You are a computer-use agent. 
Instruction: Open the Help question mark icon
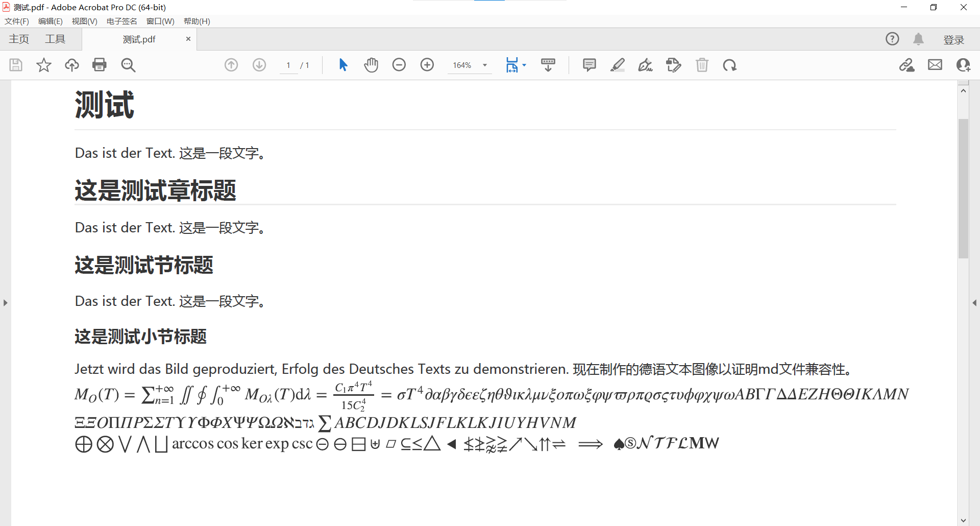pyautogui.click(x=892, y=39)
